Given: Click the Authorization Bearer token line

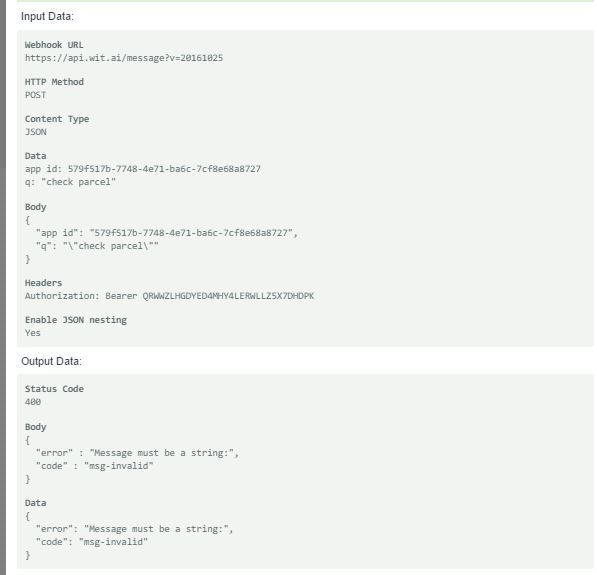Looking at the screenshot, I should pyautogui.click(x=169, y=296).
